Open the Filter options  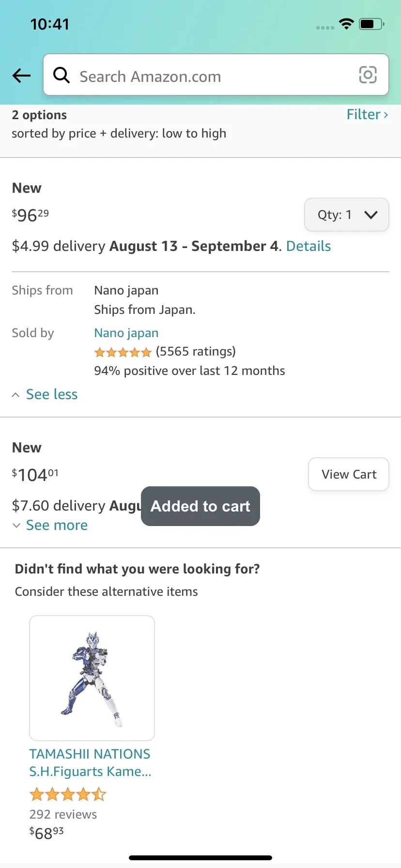tap(363, 114)
